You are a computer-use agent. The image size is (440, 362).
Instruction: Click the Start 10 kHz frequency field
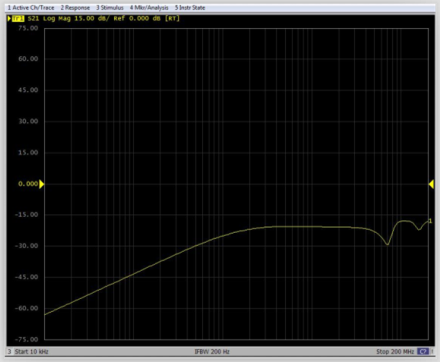32,352
